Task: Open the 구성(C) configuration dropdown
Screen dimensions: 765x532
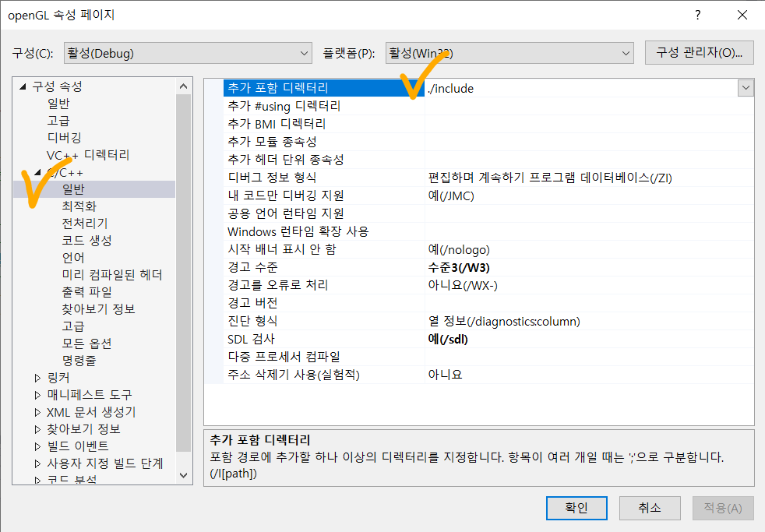Action: click(x=188, y=53)
